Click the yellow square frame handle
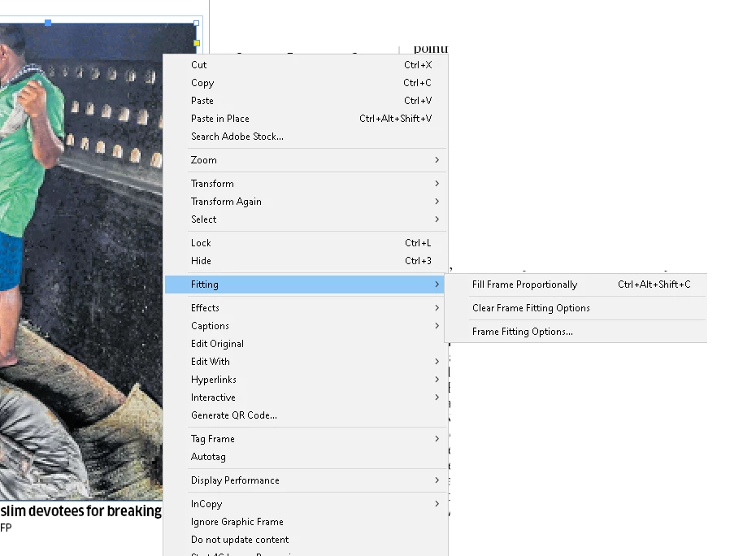 197,43
